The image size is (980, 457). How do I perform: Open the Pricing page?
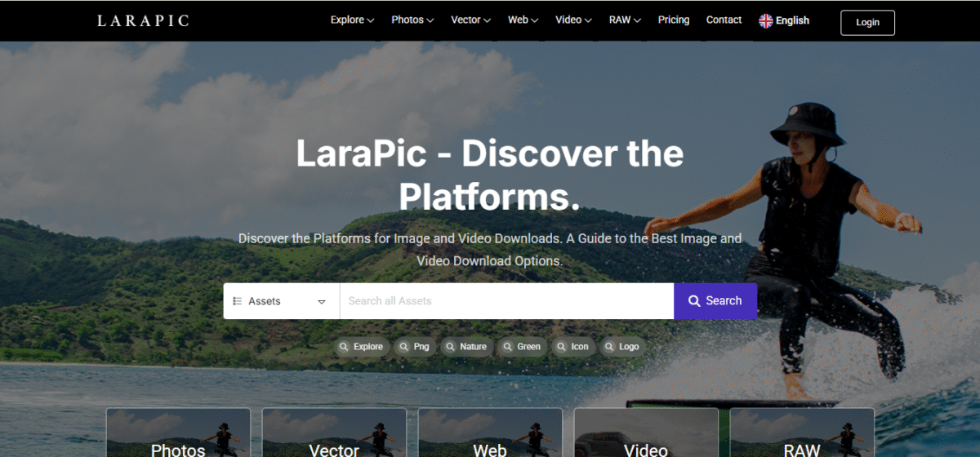674,20
